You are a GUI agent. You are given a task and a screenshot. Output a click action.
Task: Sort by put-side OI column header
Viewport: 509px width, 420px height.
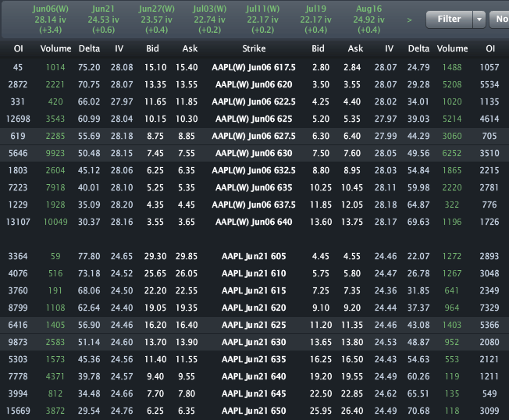pyautogui.click(x=490, y=48)
